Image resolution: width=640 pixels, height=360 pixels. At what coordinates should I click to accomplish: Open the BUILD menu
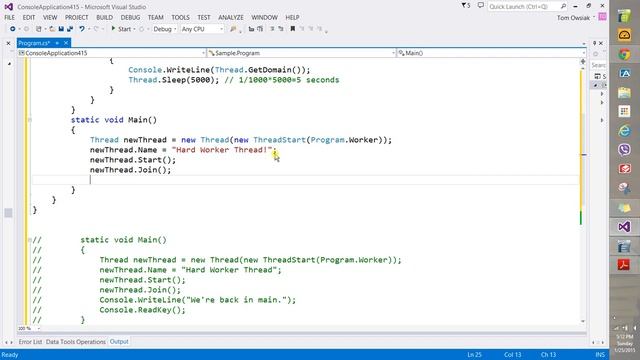pyautogui.click(x=104, y=17)
